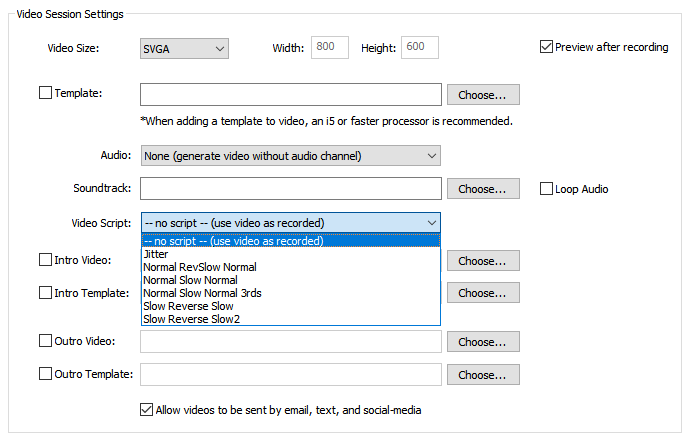Enable the Template checkbox
693x433 pixels.
46,93
